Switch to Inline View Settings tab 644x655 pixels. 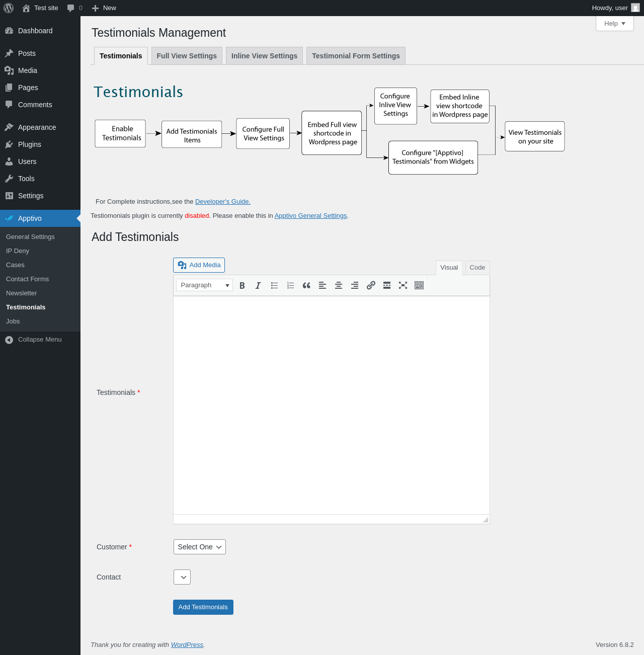pyautogui.click(x=264, y=56)
